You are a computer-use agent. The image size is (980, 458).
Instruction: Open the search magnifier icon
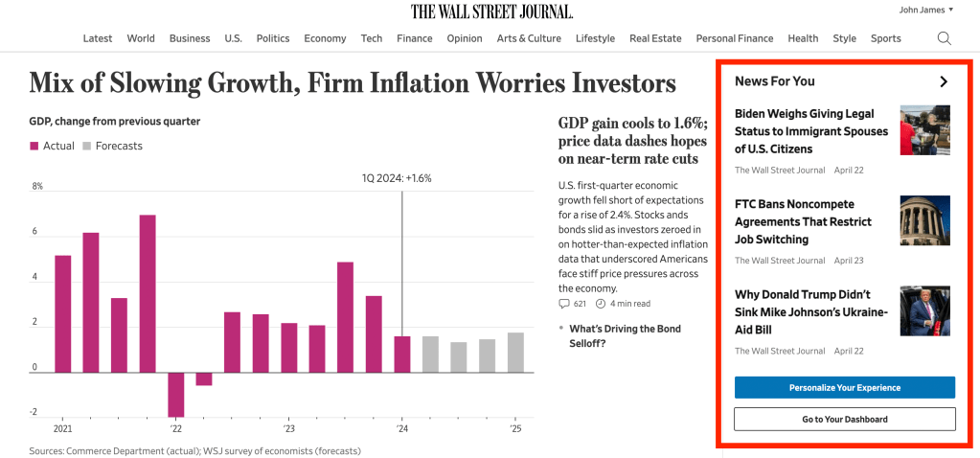tap(944, 38)
